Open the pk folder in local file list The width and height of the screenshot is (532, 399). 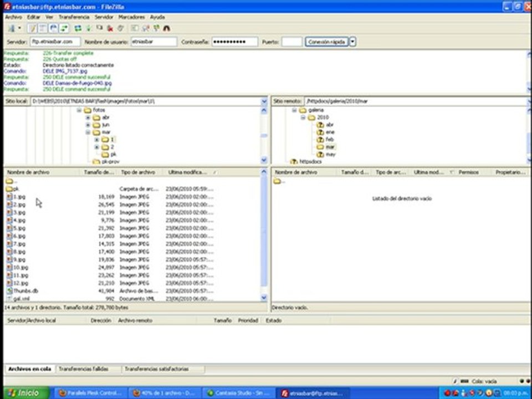click(13, 189)
